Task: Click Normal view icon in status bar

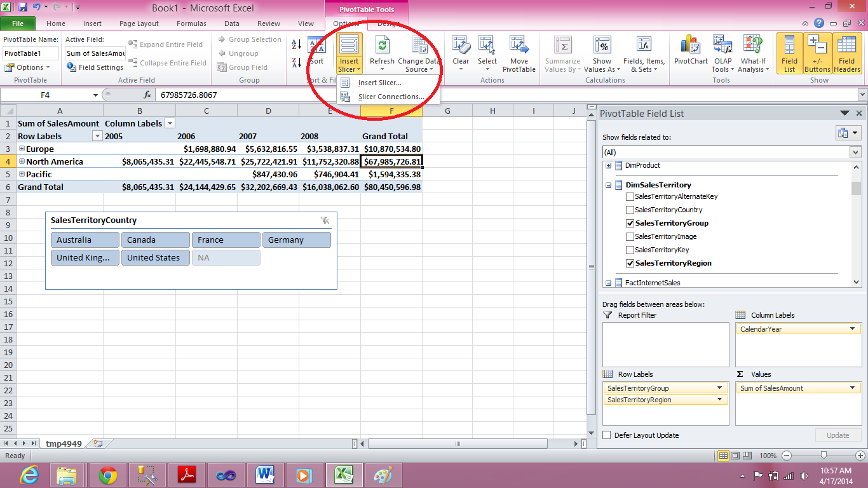Action: pos(724,456)
